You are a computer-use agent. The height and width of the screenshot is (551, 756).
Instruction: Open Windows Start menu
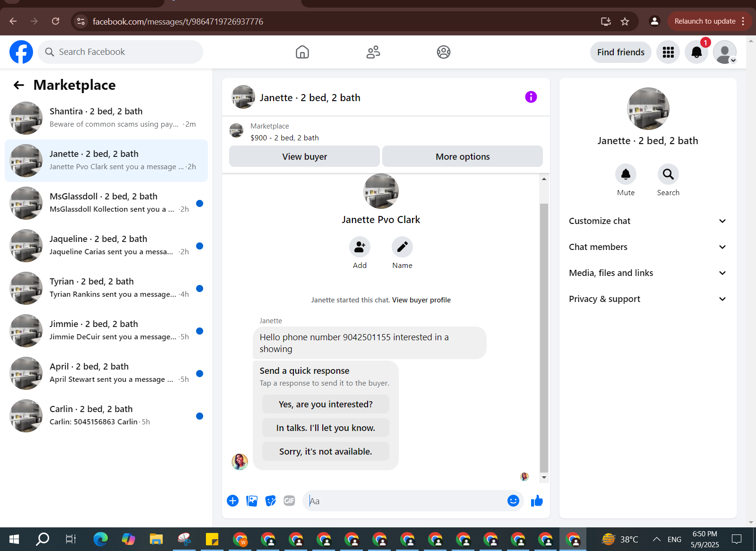[x=14, y=539]
